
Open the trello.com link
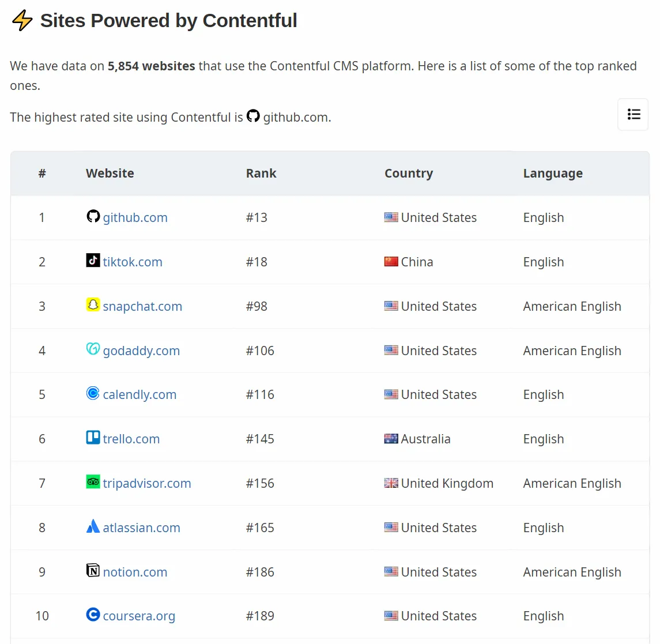point(131,439)
